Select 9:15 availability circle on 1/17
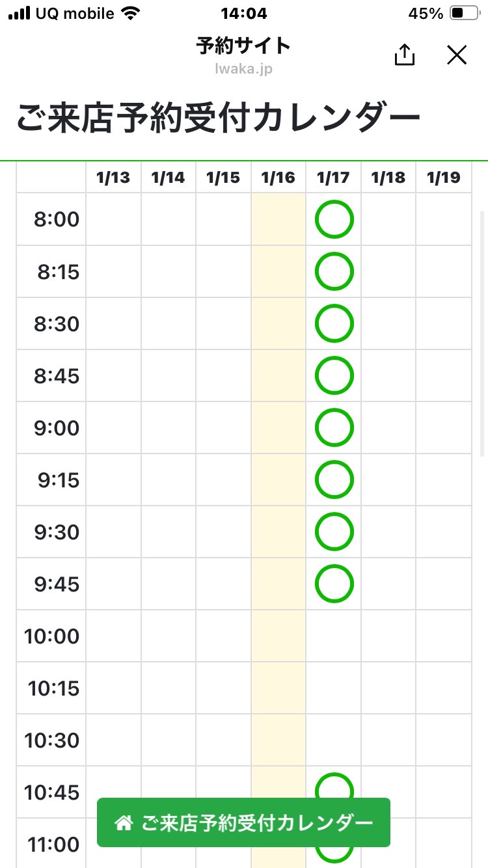 334,480
